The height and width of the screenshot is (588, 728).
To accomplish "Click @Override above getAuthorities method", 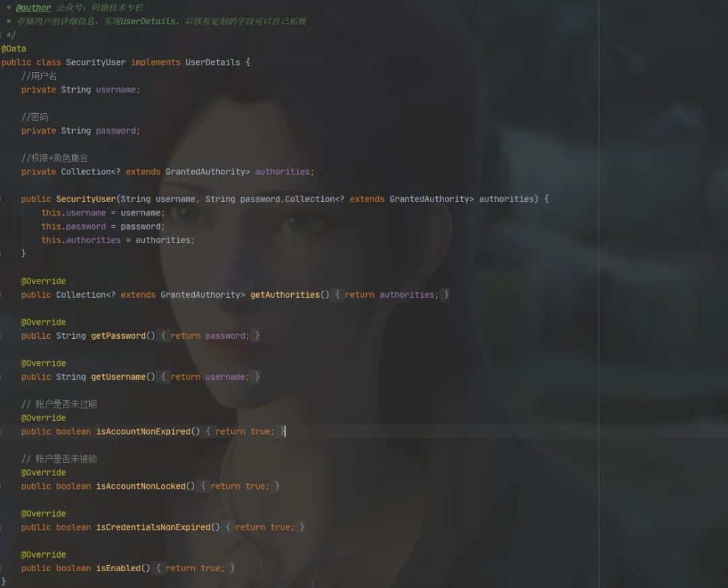I will pos(44,281).
